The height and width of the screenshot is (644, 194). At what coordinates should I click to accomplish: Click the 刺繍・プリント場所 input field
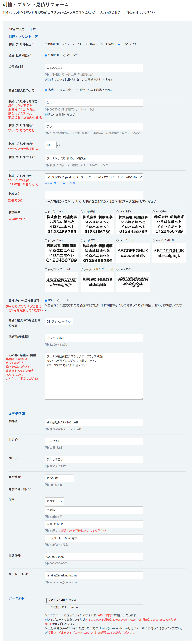[94, 127]
